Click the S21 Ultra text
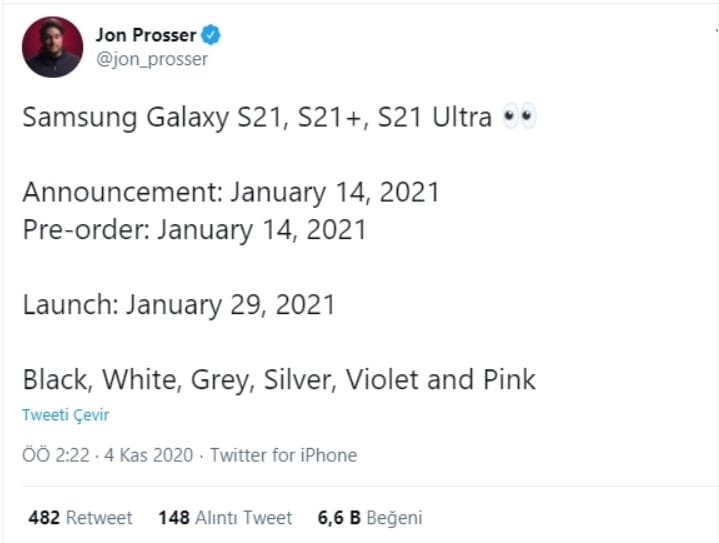This screenshot has height=543, width=719. point(437,117)
